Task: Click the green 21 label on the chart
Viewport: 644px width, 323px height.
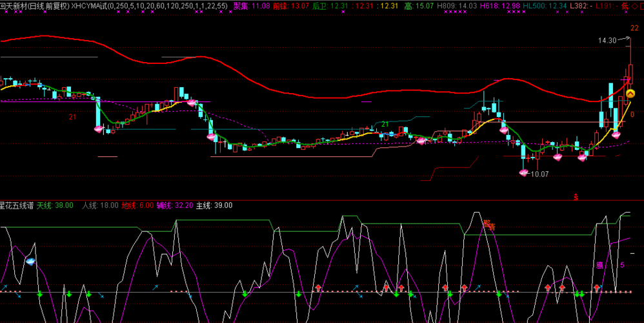Action: (x=385, y=124)
